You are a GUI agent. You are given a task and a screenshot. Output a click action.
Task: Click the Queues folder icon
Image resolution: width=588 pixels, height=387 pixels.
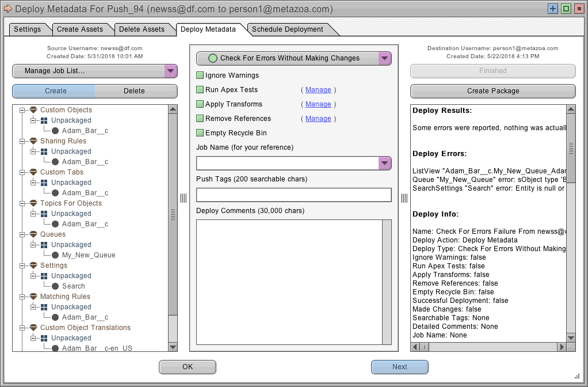(33, 234)
